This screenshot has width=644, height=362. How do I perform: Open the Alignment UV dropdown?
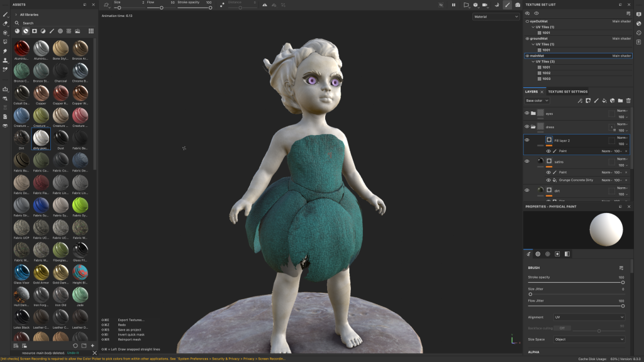point(589,317)
